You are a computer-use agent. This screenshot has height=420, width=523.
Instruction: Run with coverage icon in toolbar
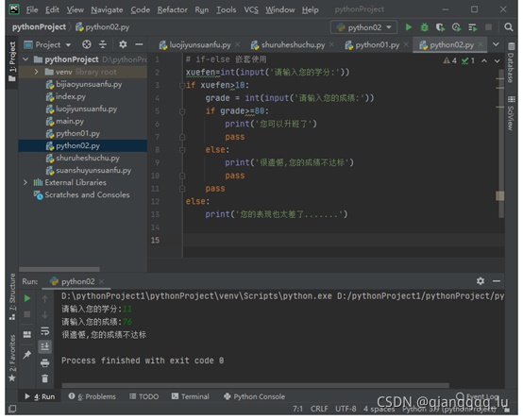tap(440, 27)
